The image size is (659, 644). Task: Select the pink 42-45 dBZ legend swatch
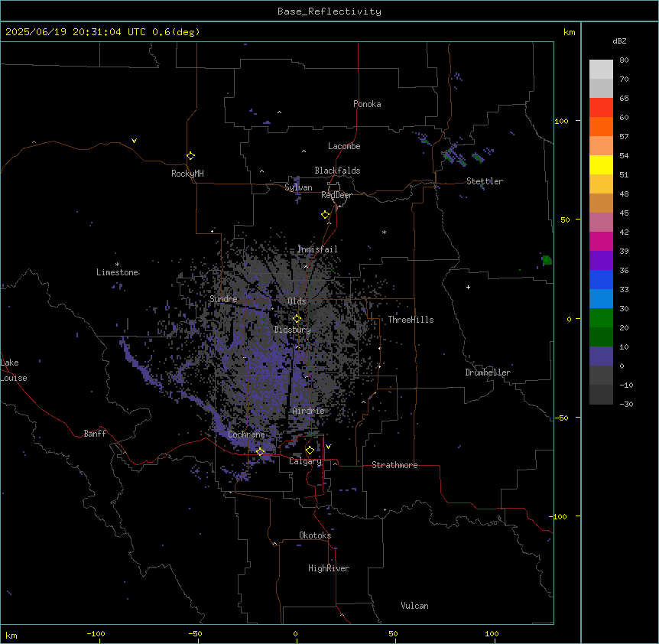[601, 223]
